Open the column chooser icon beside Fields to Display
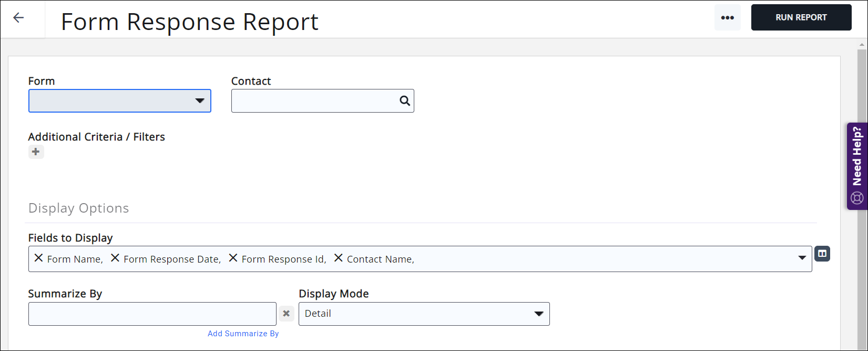This screenshot has width=868, height=351. [822, 254]
